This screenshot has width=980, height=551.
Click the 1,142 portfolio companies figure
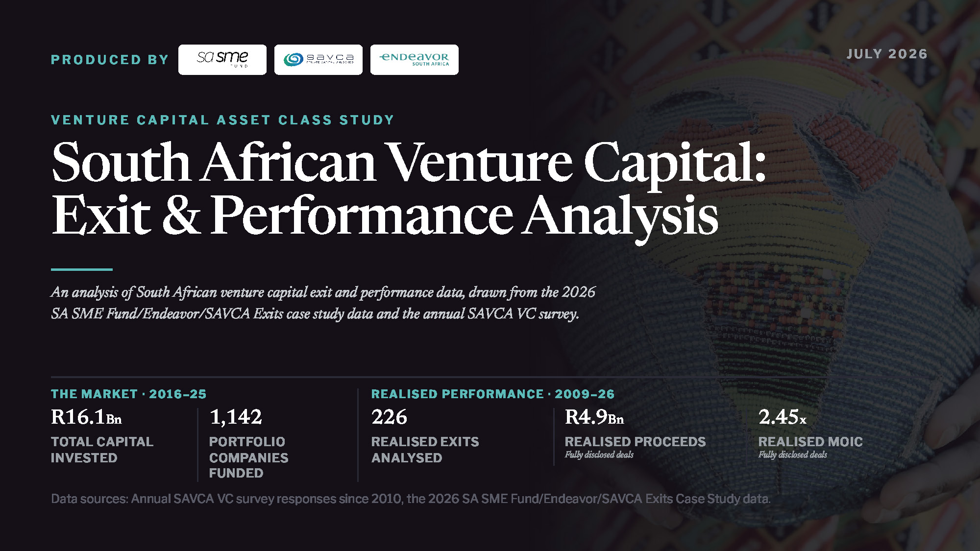tap(236, 417)
